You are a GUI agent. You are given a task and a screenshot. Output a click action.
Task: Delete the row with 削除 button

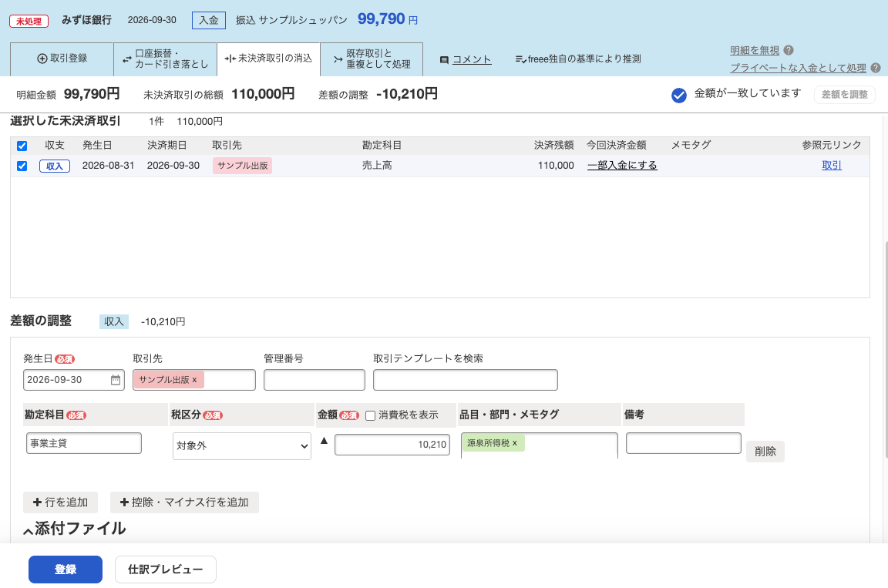765,452
